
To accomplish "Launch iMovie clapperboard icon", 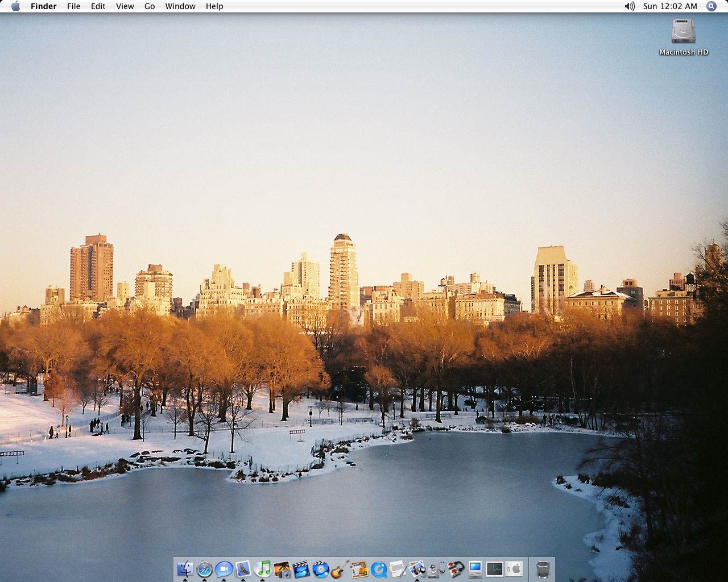I will click(301, 569).
